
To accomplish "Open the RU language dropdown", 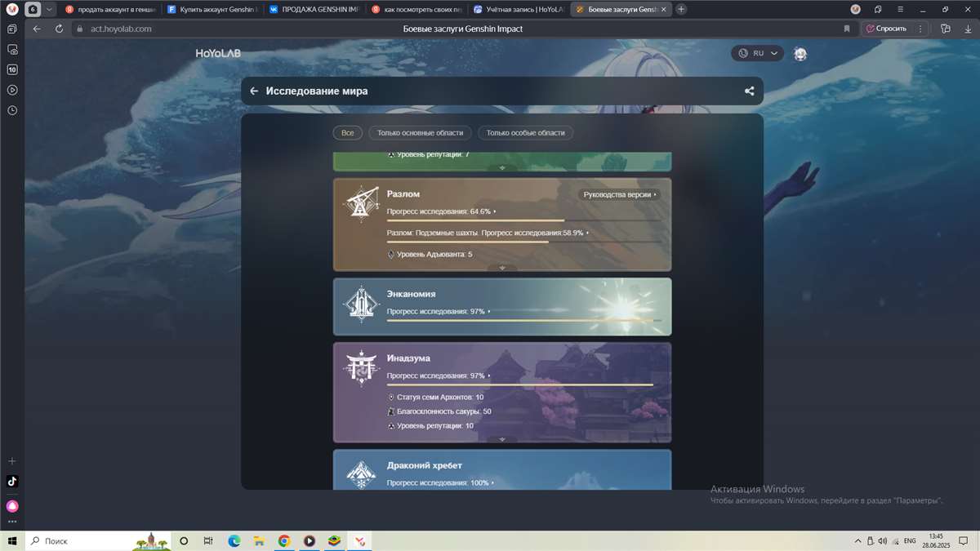I will coord(758,53).
